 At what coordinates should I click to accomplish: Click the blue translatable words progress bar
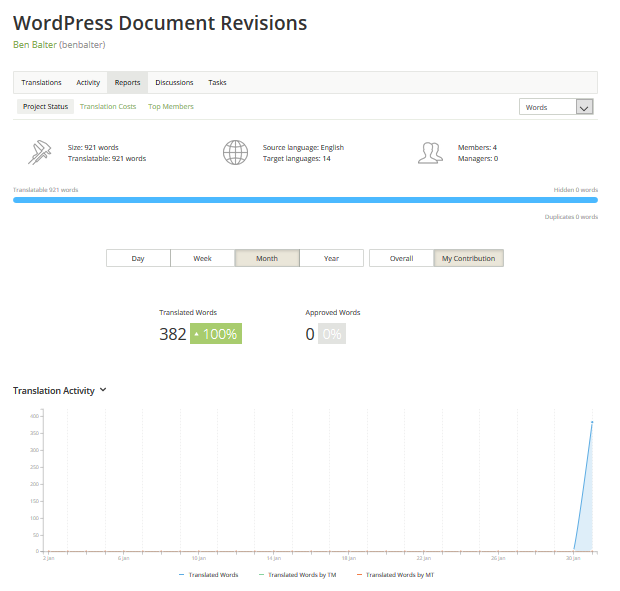(x=305, y=200)
